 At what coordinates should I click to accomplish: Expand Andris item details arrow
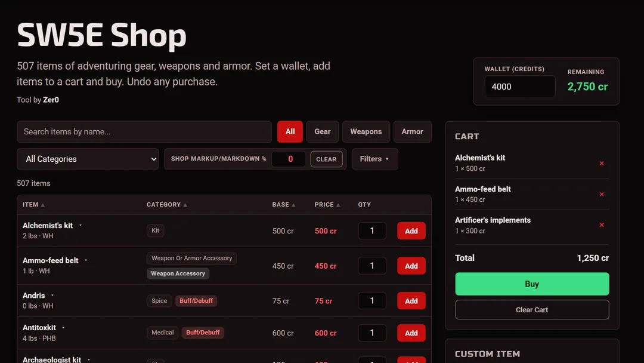tap(52, 295)
